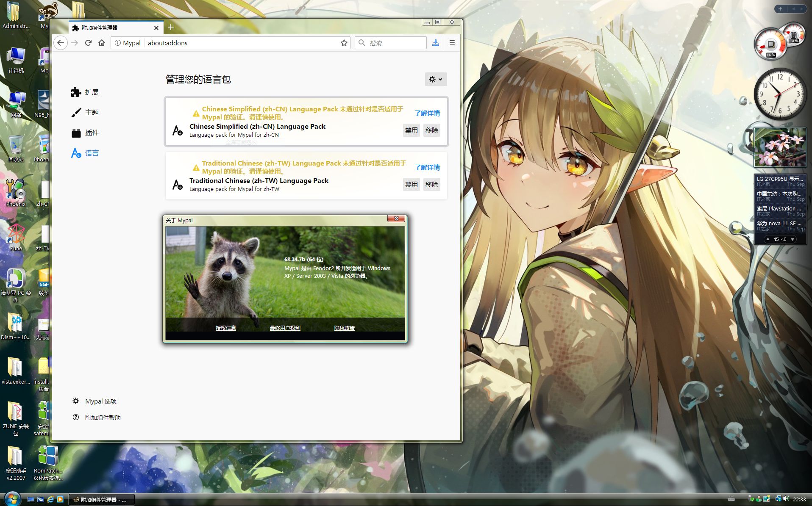Switch to the 插件 plugins category
Viewport: 812px width, 506px height.
[x=85, y=133]
